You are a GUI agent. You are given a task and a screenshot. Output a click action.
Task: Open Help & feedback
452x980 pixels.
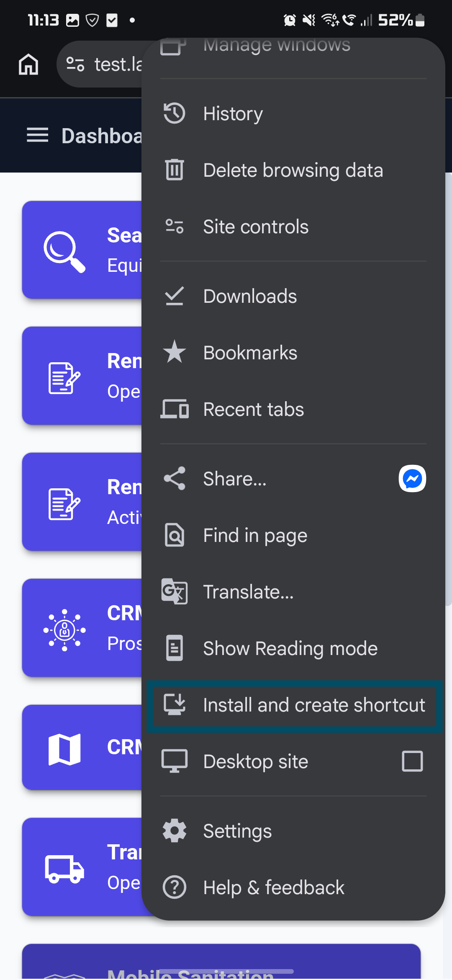[x=293, y=887]
